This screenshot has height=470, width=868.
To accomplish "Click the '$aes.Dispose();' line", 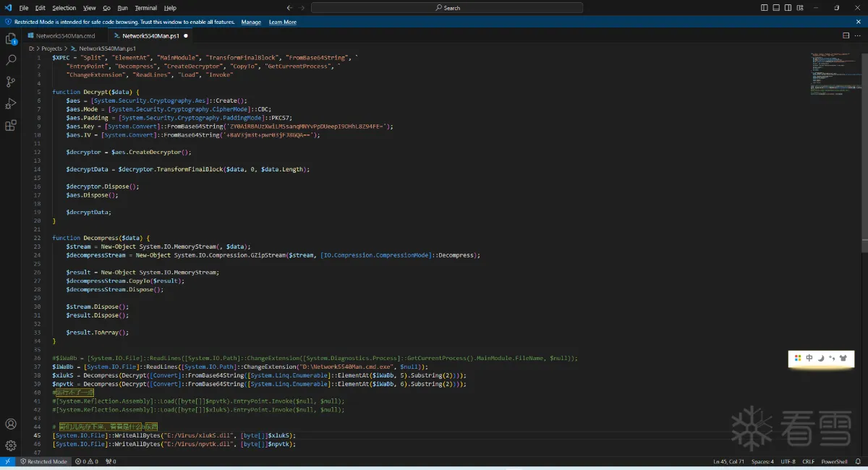I will pyautogui.click(x=92, y=195).
